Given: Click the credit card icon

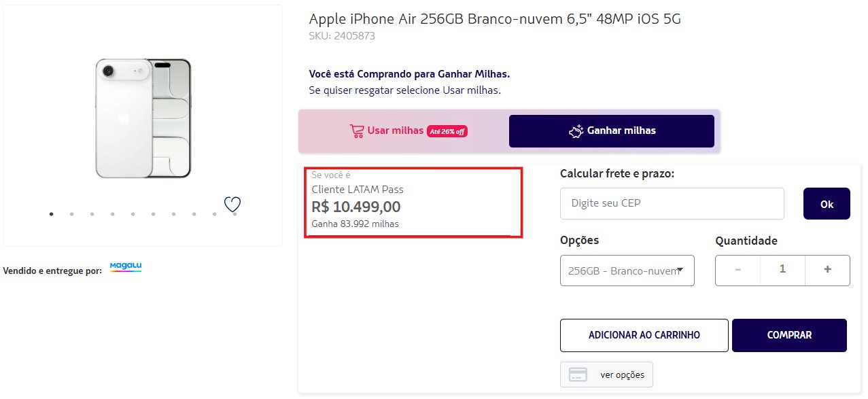Looking at the screenshot, I should coord(578,375).
